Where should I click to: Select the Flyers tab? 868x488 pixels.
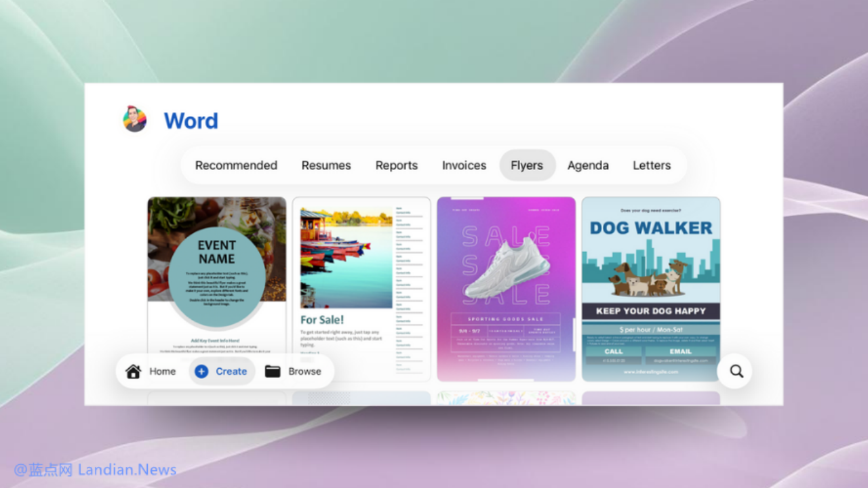click(x=527, y=165)
